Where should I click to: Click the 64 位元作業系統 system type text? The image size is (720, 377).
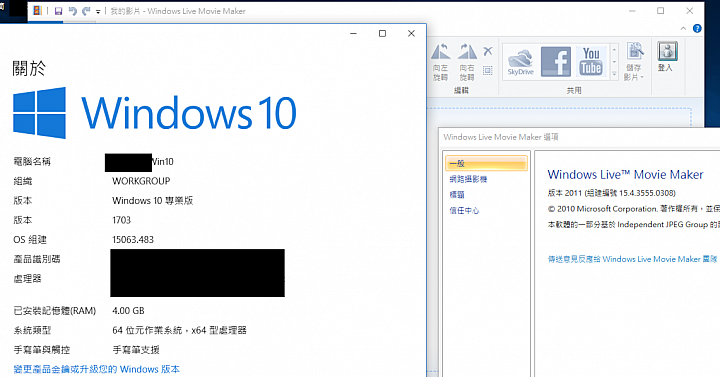(180, 330)
